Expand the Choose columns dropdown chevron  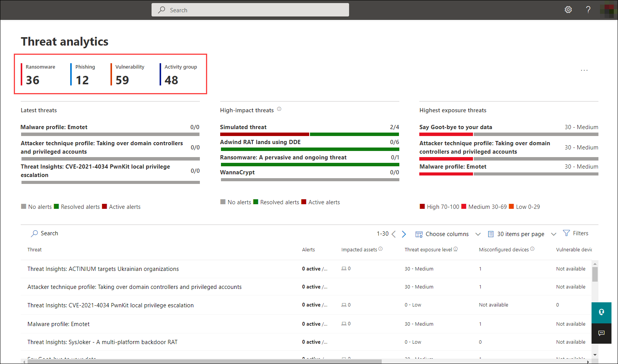478,234
